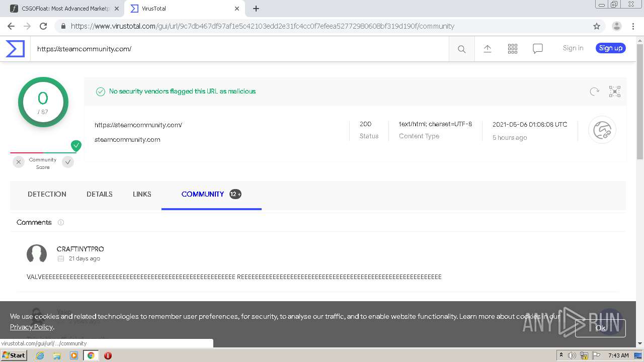
Task: Open the graph similarity icon
Action: pyautogui.click(x=615, y=92)
